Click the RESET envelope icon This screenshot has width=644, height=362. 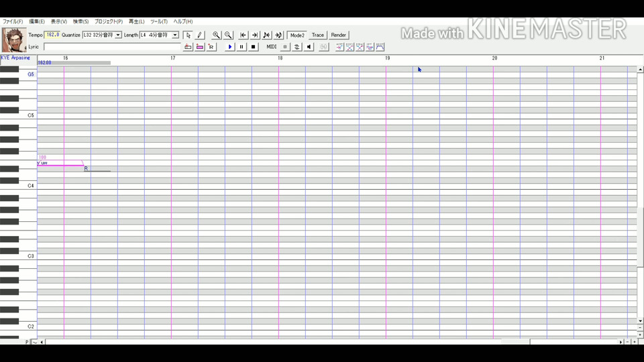(x=380, y=47)
